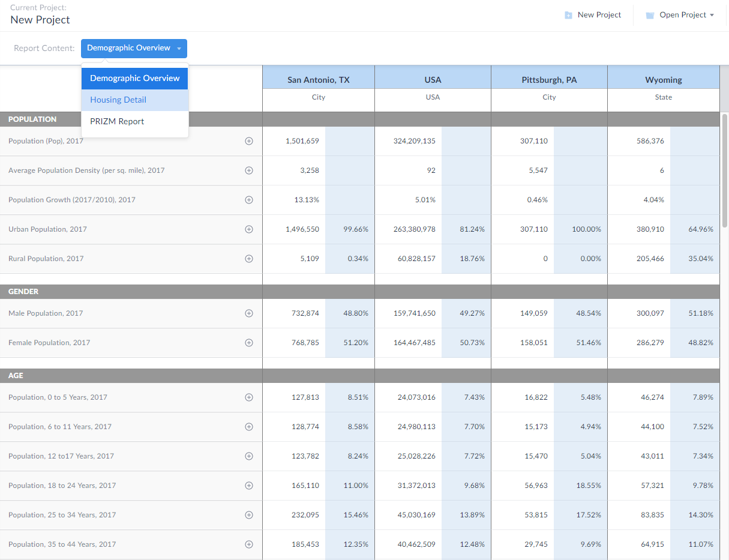Click Average Population Density (per sq. mile) label
This screenshot has width=729, height=560.
click(86, 170)
